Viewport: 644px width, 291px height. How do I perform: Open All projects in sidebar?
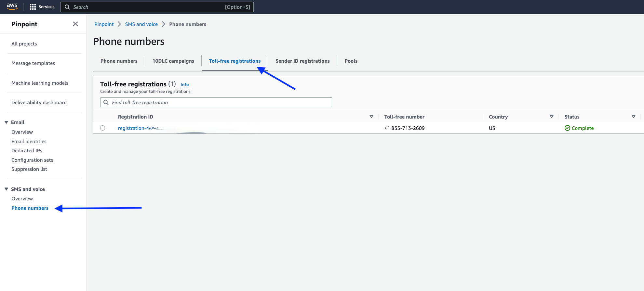24,44
